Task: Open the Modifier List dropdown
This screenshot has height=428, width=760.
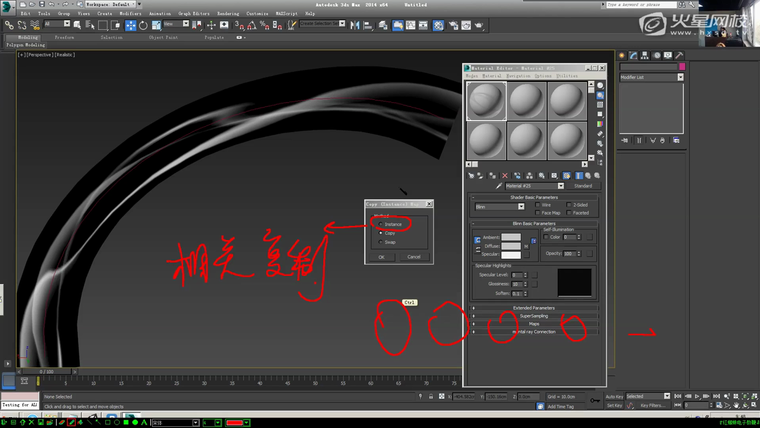Action: pyautogui.click(x=651, y=77)
